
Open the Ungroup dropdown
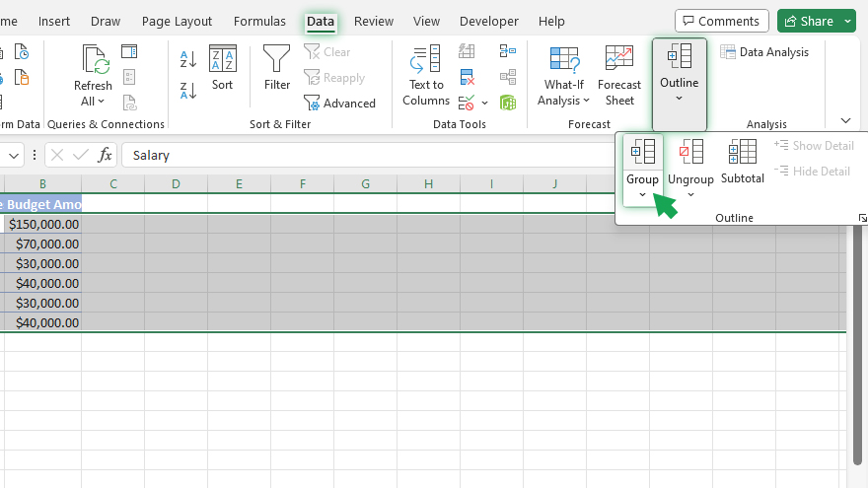click(x=690, y=194)
